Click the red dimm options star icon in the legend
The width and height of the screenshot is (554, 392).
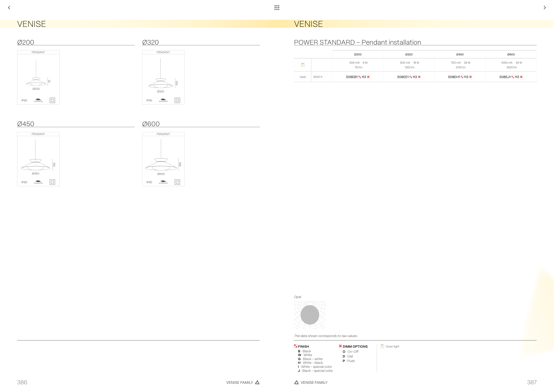coord(340,346)
